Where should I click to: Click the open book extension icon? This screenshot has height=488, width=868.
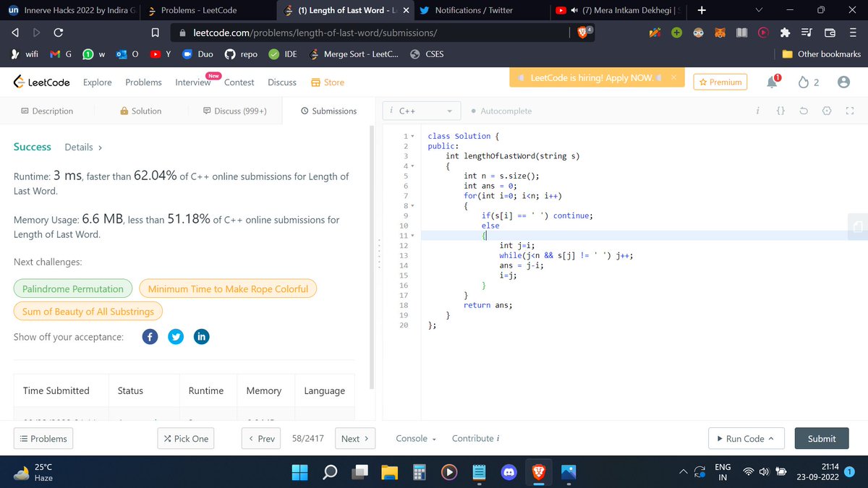coord(741,33)
